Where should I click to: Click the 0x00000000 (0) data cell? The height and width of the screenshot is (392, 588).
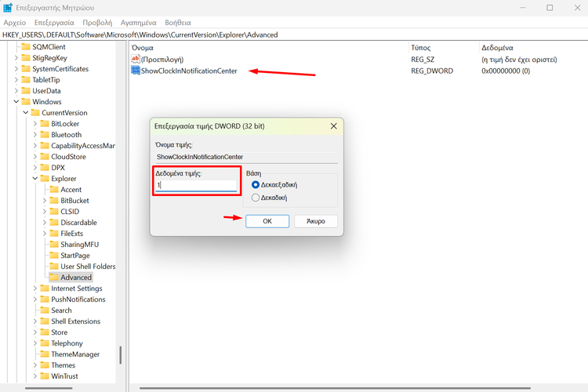pos(506,71)
